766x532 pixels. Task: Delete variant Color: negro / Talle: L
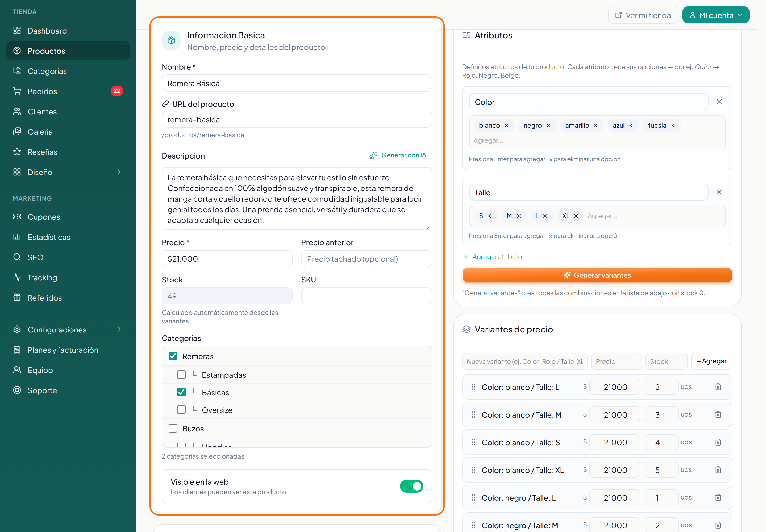[718, 497]
